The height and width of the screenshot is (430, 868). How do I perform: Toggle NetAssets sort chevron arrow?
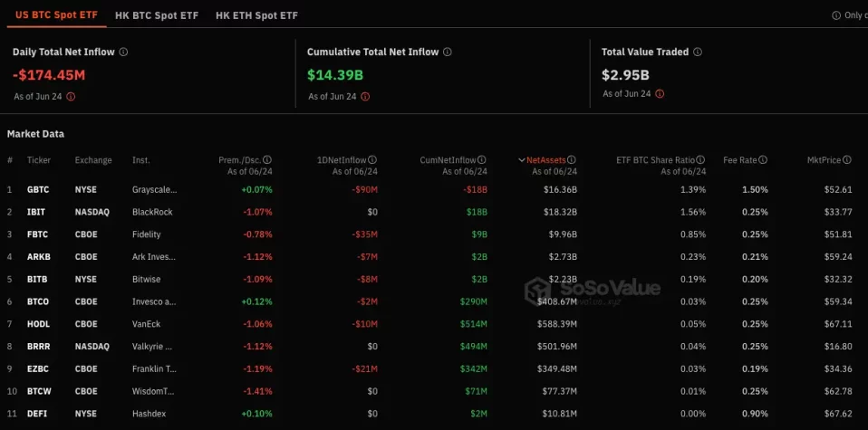pos(521,160)
